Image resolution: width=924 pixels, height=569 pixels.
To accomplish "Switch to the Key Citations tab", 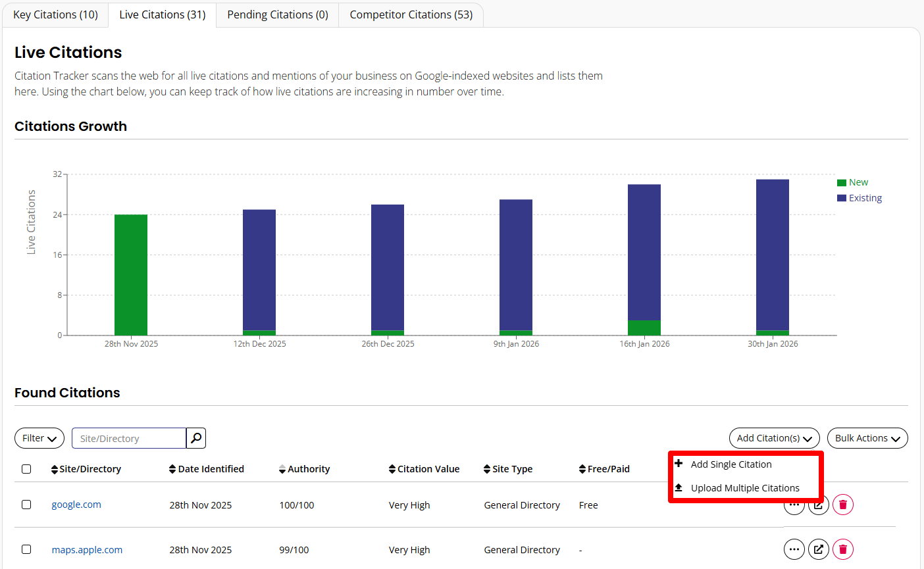I will coord(55,14).
